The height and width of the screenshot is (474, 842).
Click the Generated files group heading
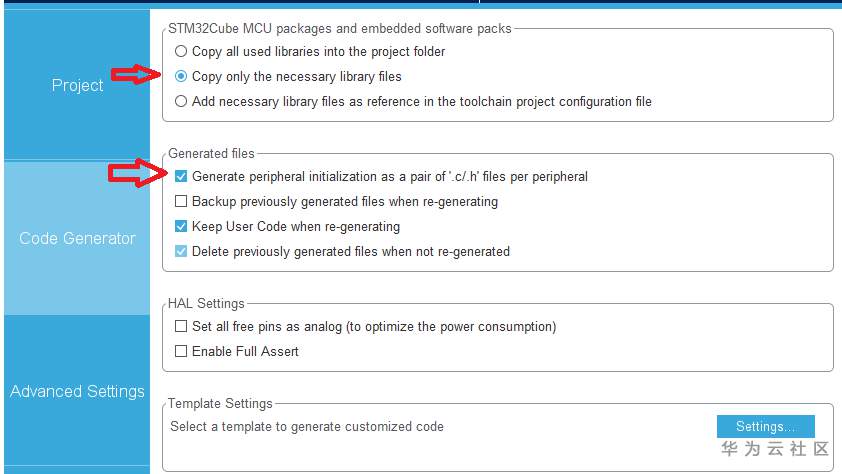211,153
